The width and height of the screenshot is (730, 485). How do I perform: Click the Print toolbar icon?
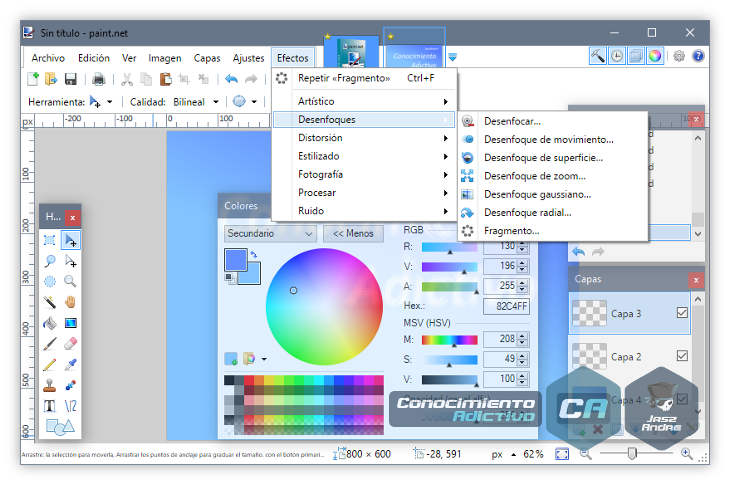98,79
